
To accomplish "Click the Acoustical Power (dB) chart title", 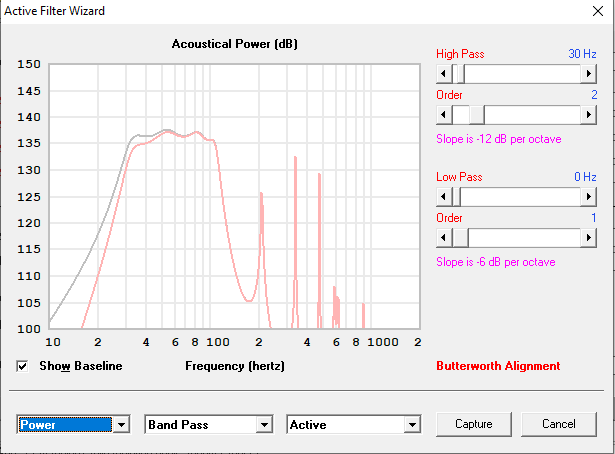I will click(x=235, y=44).
